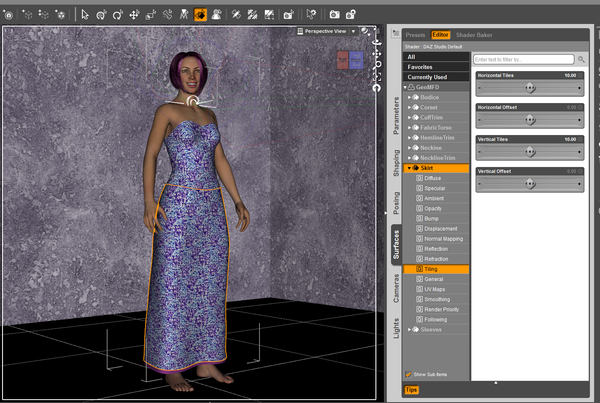Switch to the Presets tab
This screenshot has width=600, height=403.
[x=415, y=35]
